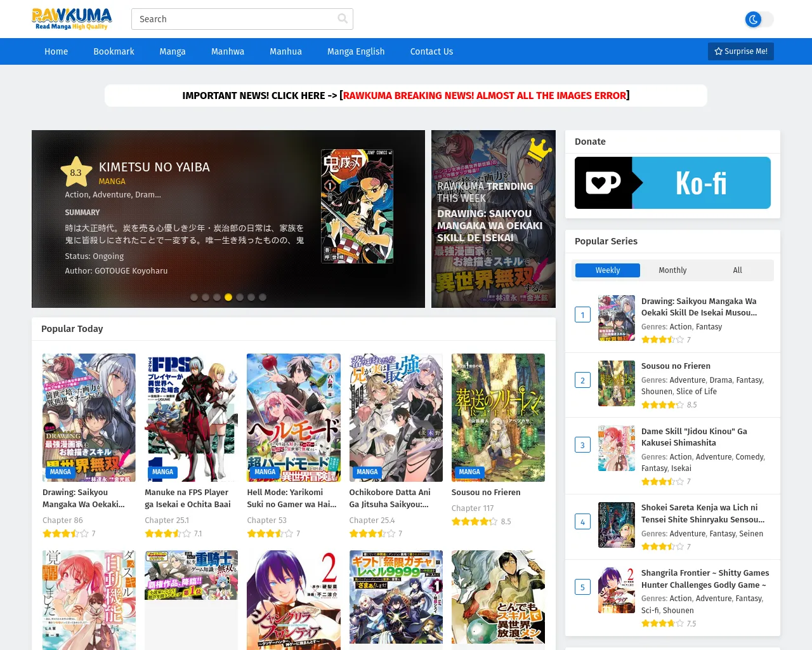812x650 pixels.
Task: Click the crown icon on the trending banner
Action: tap(540, 150)
